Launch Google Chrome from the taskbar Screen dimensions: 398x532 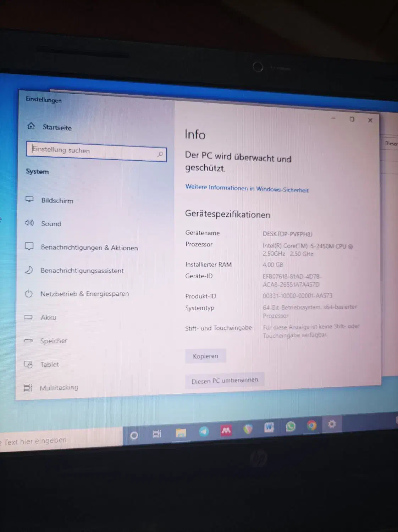(x=311, y=425)
